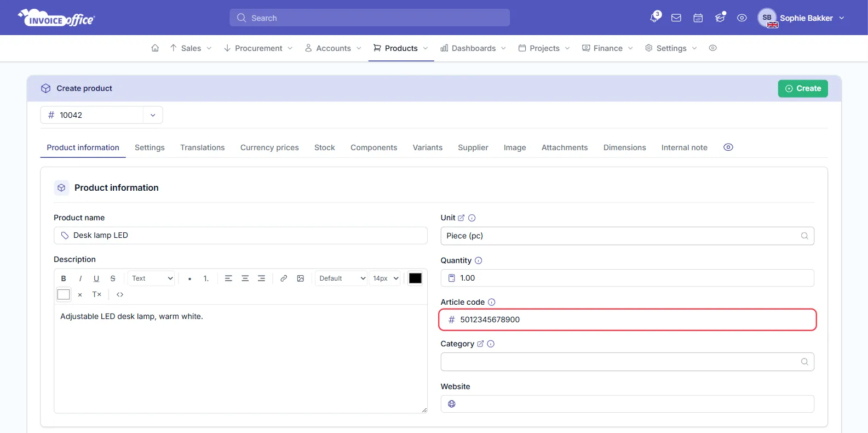
Task: Open the Procurement menu
Action: pyautogui.click(x=258, y=48)
